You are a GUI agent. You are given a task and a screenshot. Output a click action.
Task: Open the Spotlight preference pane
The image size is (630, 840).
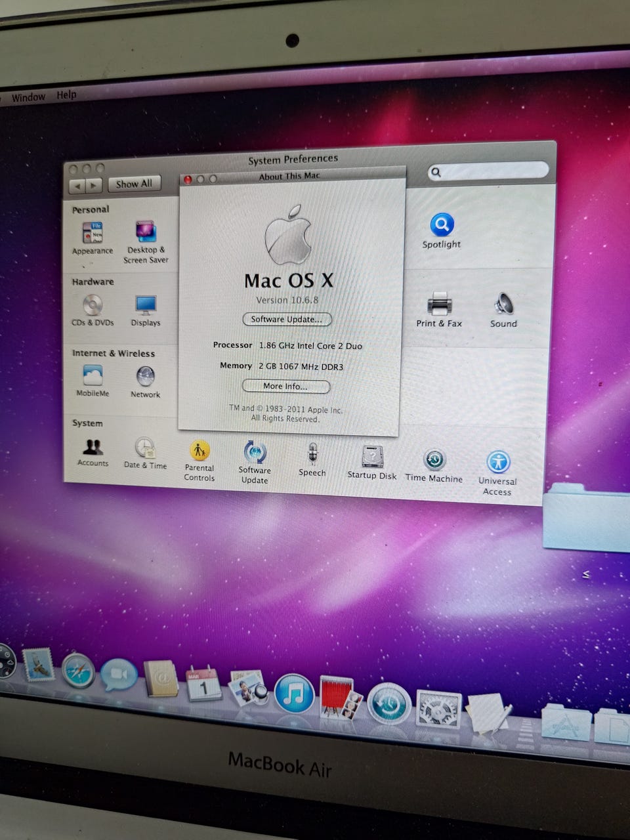442,225
